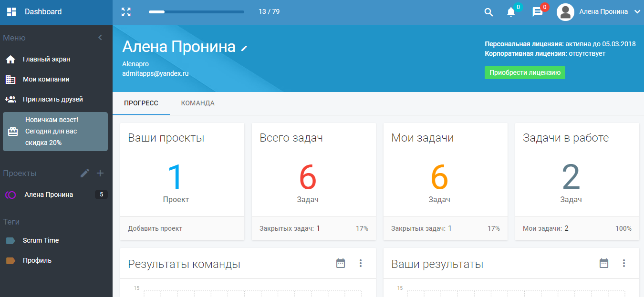This screenshot has width=644, height=297.
Task: Click the Приобрести лицензию button
Action: pyautogui.click(x=525, y=73)
